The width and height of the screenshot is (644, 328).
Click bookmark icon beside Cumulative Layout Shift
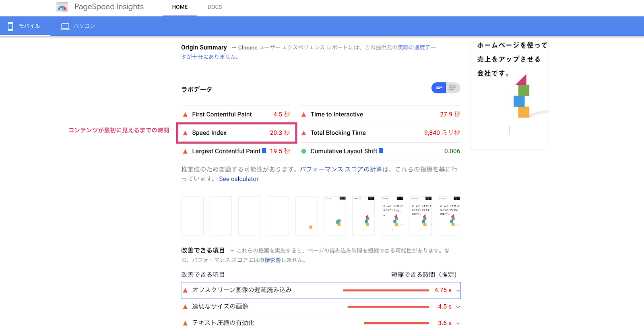(381, 151)
